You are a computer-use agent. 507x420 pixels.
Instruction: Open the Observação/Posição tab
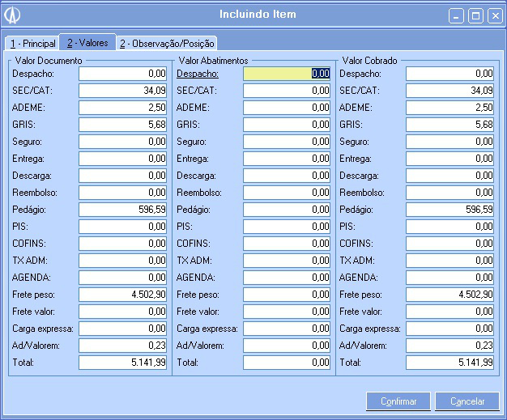click(x=167, y=43)
